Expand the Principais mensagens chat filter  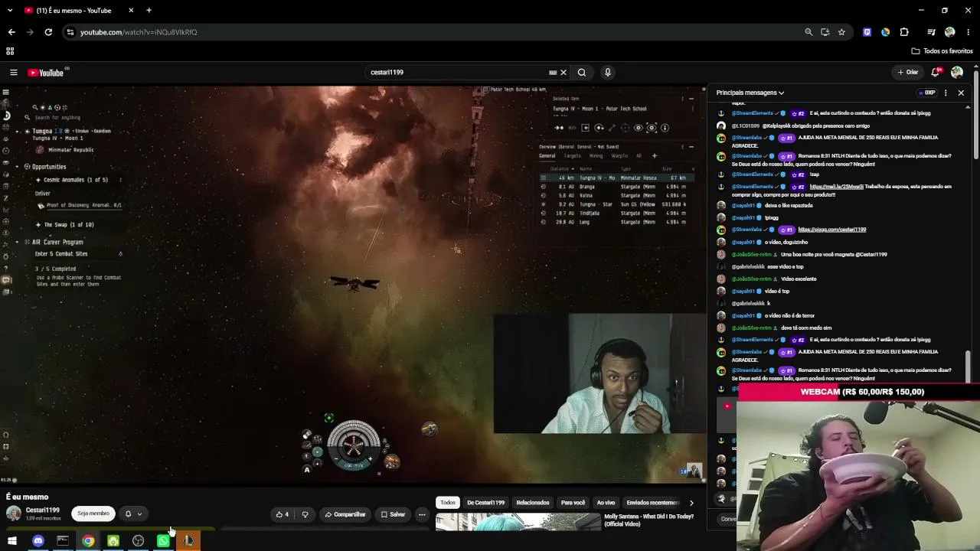(x=750, y=93)
